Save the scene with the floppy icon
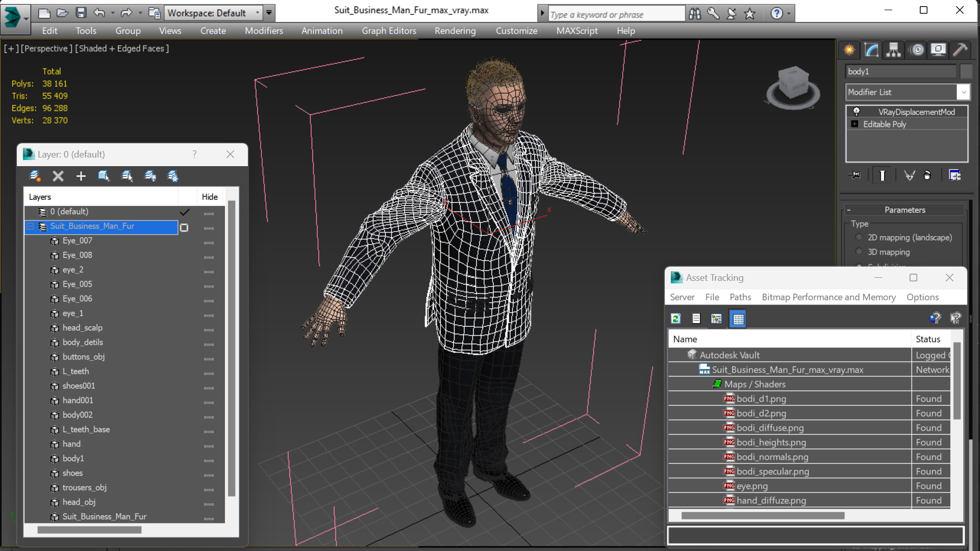Image resolution: width=980 pixels, height=551 pixels. (81, 13)
